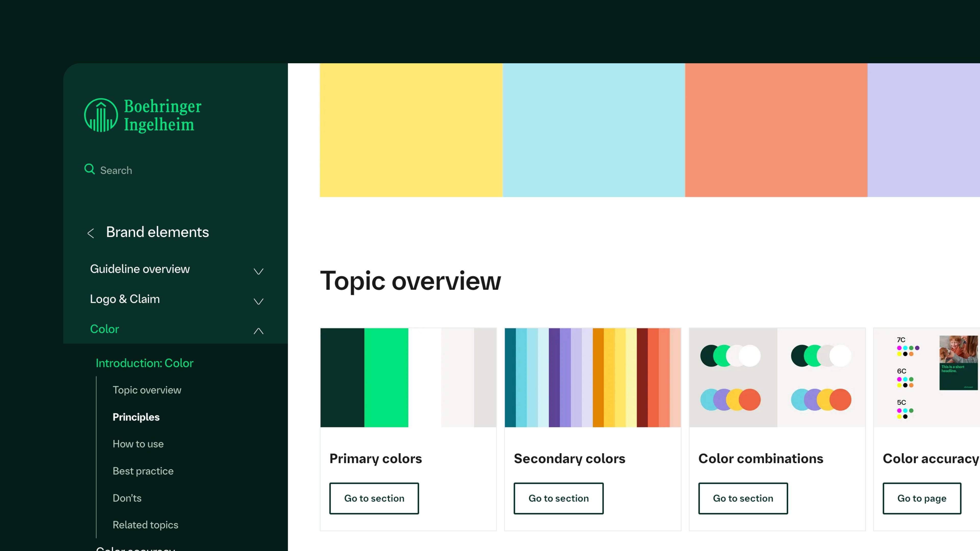
Task: Click the Boehringer Ingelheim logo
Action: coord(143,115)
